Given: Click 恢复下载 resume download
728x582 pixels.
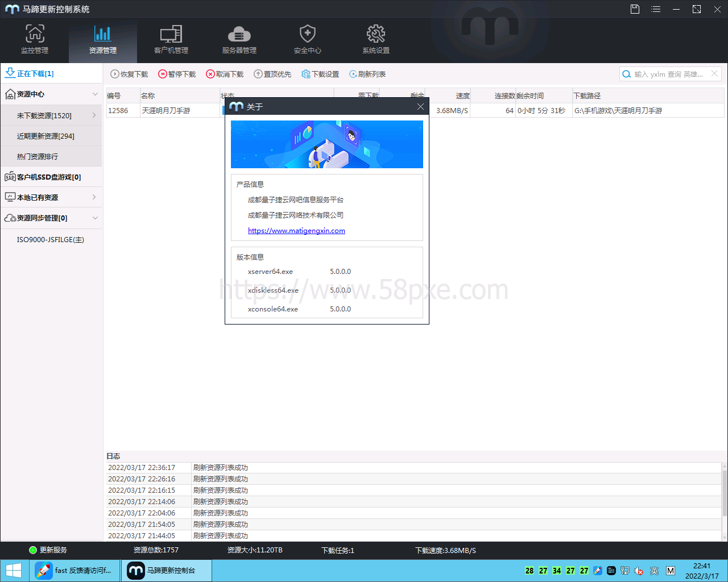Looking at the screenshot, I should click(129, 74).
